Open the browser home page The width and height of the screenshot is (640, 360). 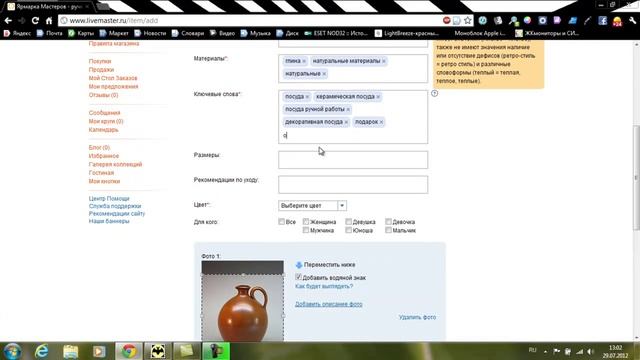tap(49, 20)
